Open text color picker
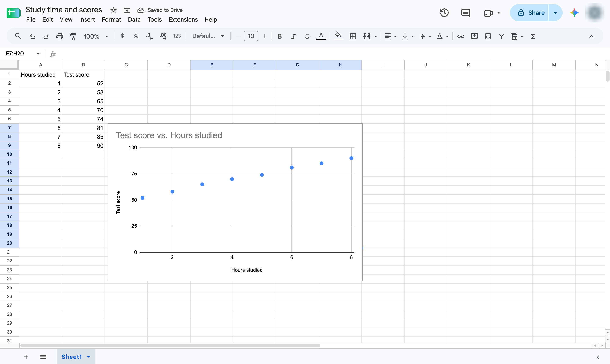 point(321,36)
